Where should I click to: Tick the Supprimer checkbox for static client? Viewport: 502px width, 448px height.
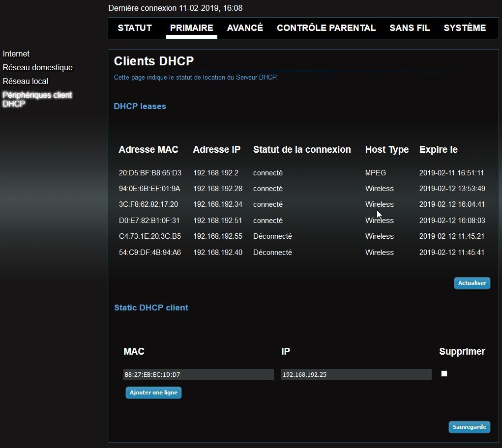(x=444, y=374)
